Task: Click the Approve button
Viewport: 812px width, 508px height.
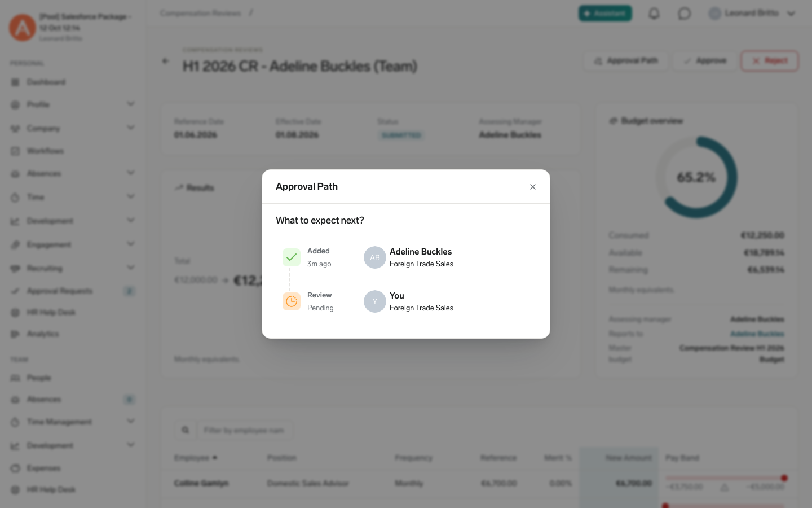Action: [x=705, y=61]
